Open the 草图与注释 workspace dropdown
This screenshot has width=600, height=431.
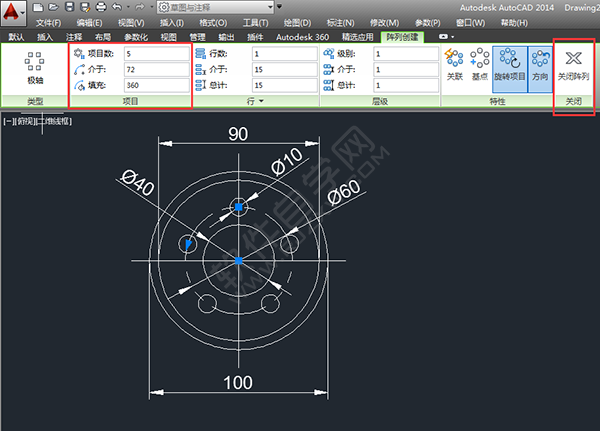click(203, 7)
